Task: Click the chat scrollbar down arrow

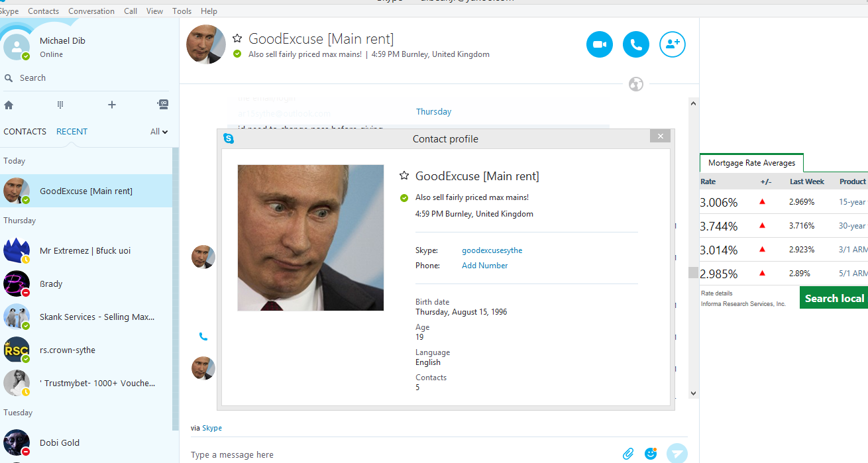Action: click(693, 393)
